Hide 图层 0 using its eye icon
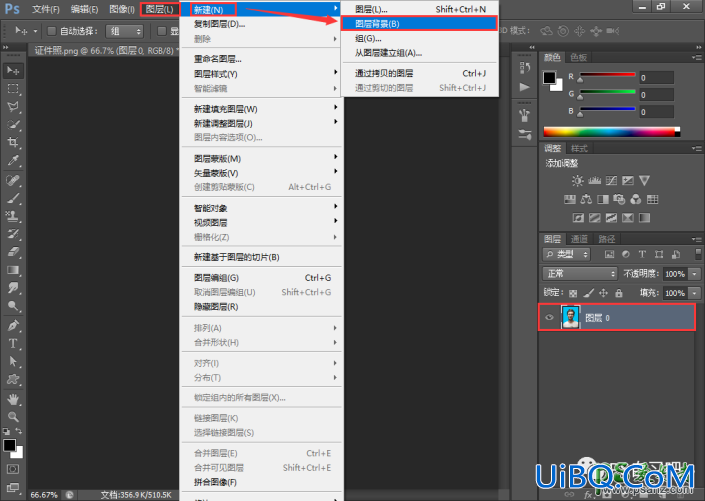 click(549, 318)
